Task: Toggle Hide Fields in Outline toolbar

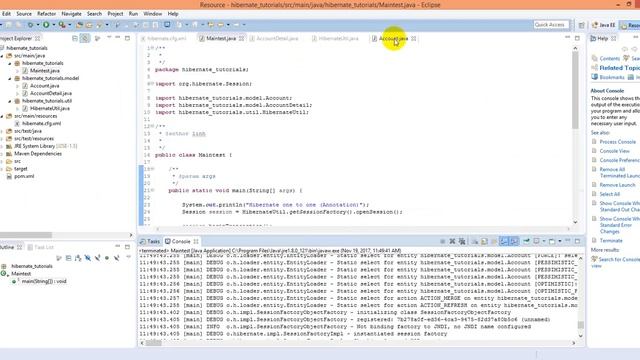Action: [x=88, y=258]
